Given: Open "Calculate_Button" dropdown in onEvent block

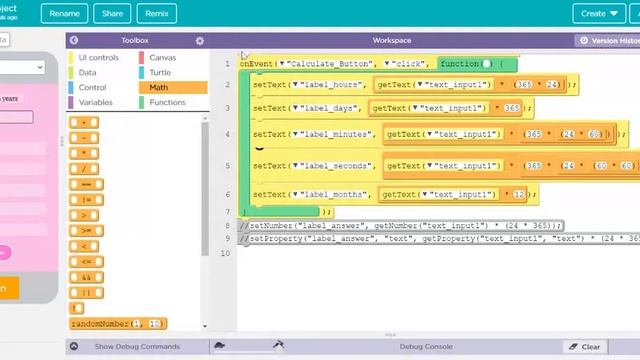Looking at the screenshot, I should click(x=282, y=64).
